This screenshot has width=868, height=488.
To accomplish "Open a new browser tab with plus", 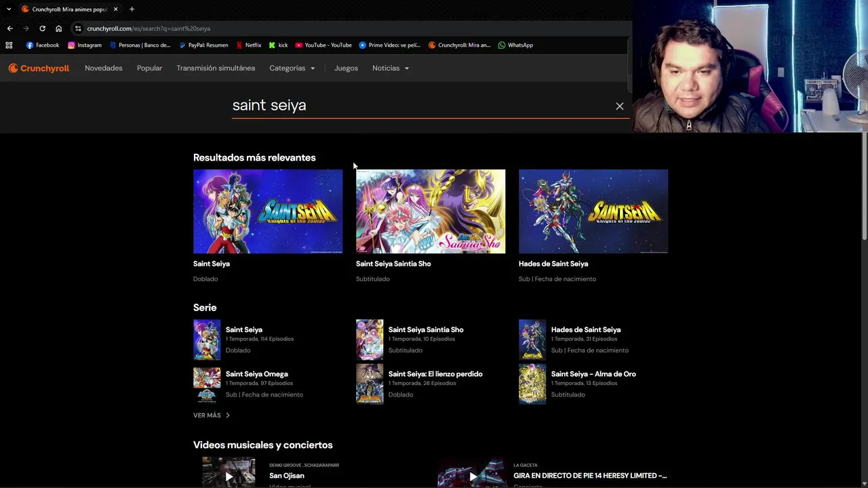I will point(132,9).
